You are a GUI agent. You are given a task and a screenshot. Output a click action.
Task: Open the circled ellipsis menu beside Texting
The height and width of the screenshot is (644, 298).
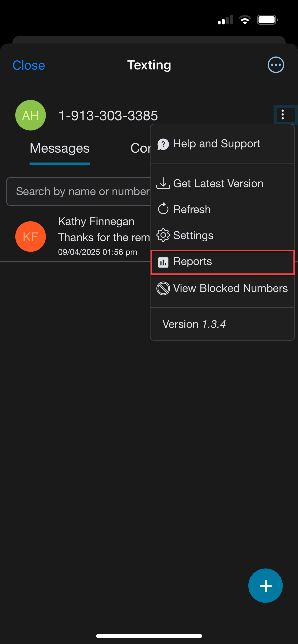276,65
